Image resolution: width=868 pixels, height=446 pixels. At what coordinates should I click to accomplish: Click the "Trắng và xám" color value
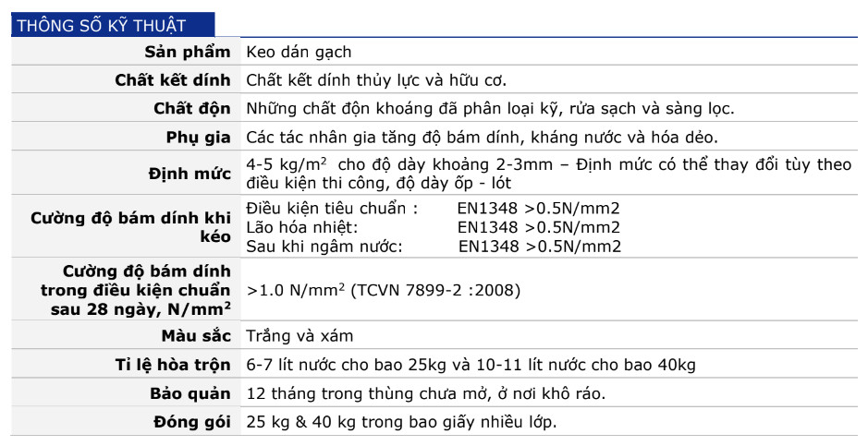point(300,336)
